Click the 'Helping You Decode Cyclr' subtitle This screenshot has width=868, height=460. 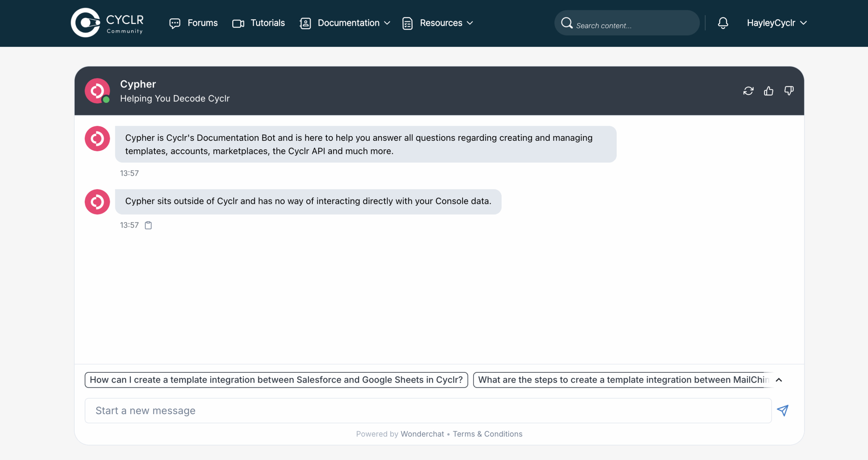point(175,98)
